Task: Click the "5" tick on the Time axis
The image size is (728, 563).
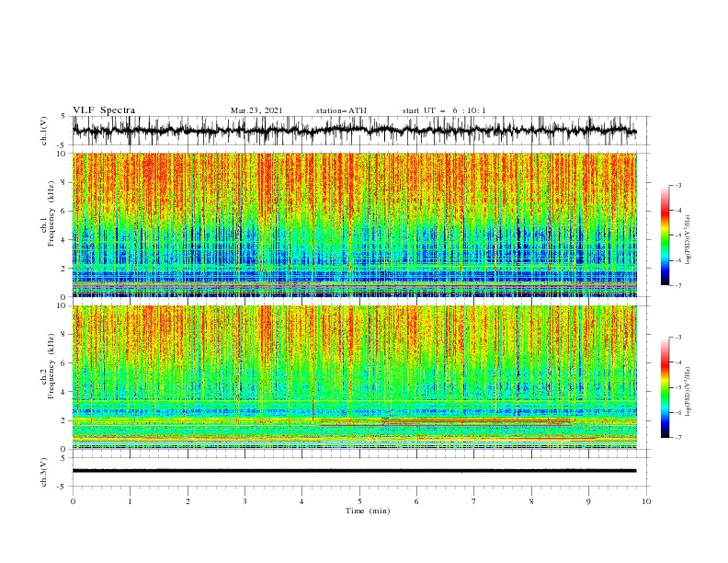Action: tap(359, 501)
